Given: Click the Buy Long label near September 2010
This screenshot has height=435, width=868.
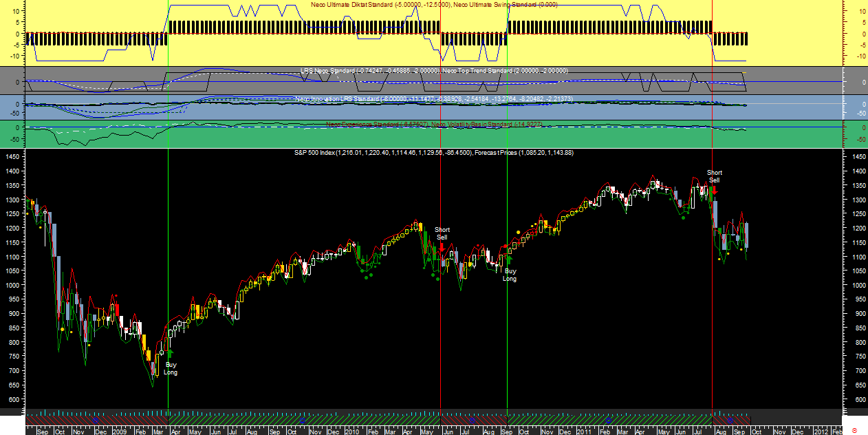Looking at the screenshot, I should [510, 275].
